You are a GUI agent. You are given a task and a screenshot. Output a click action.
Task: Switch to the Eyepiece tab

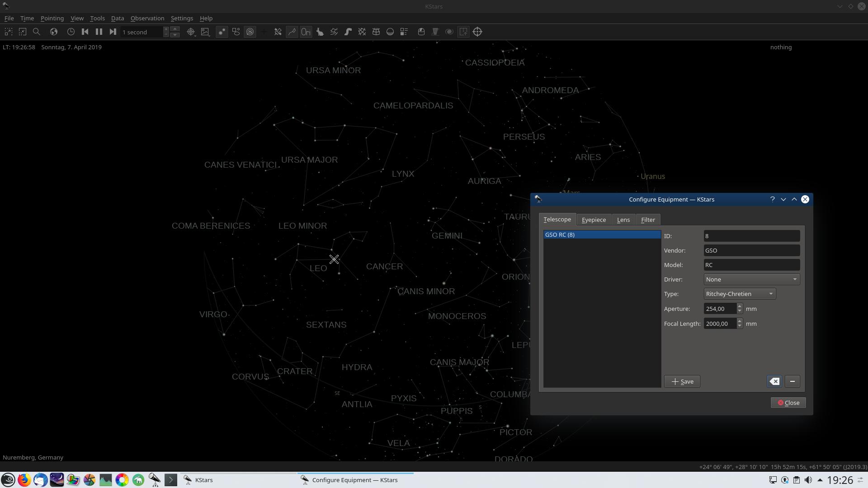pyautogui.click(x=594, y=220)
